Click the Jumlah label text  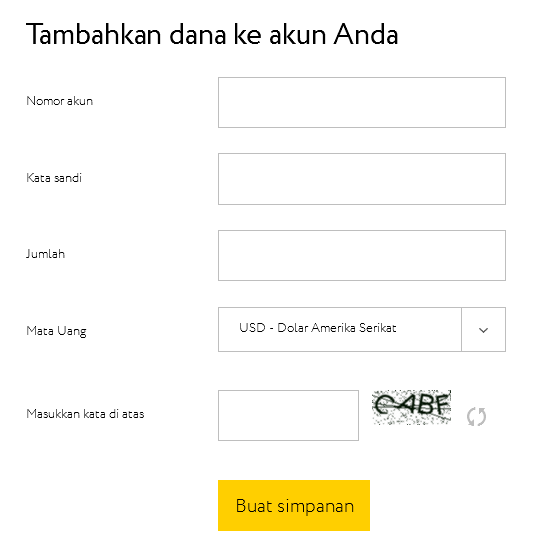coord(45,254)
